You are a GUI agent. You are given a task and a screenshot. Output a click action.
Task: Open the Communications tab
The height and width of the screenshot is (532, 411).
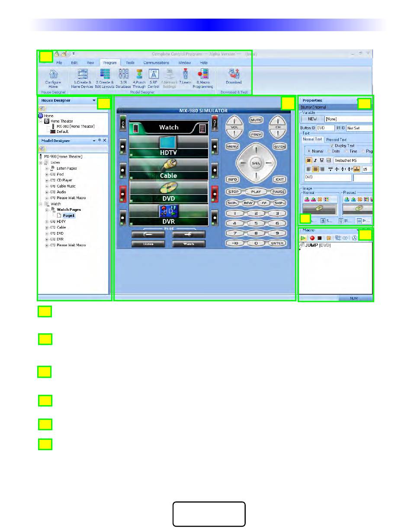pos(156,63)
